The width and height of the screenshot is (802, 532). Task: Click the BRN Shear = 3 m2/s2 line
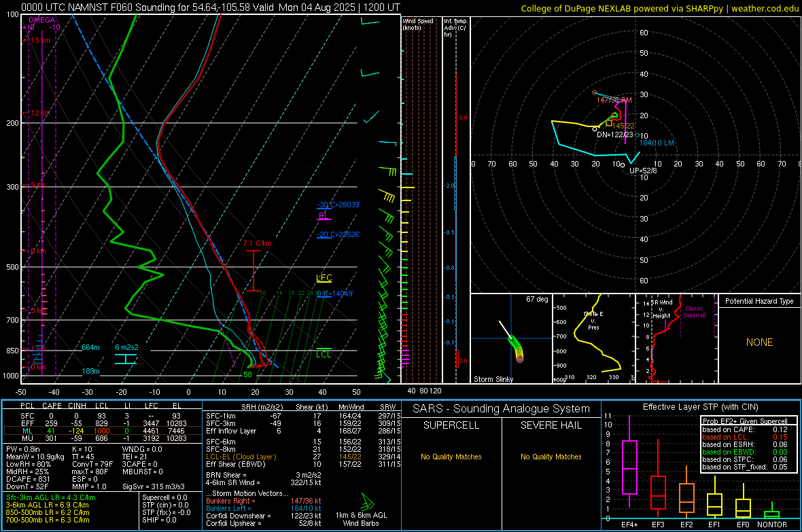coord(264,475)
